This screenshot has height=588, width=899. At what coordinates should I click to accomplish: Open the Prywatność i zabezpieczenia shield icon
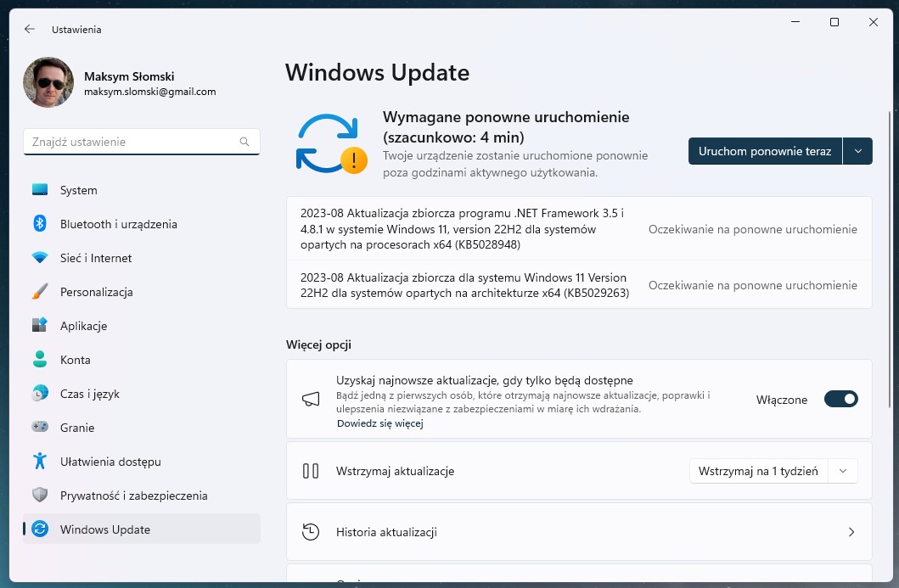[x=40, y=496]
